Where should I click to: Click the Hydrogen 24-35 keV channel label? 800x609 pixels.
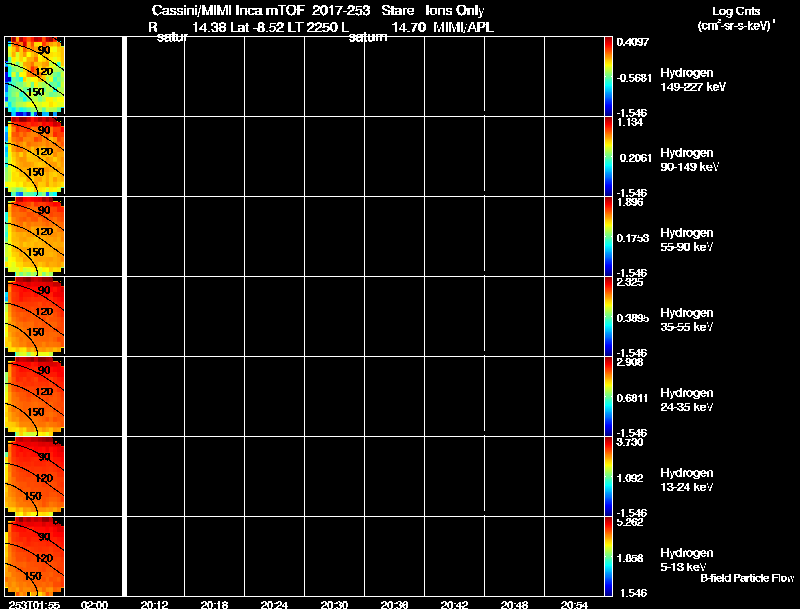(x=687, y=400)
